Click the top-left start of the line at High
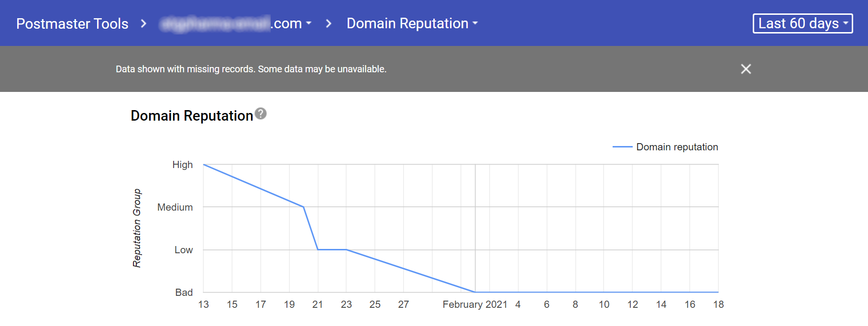The width and height of the screenshot is (868, 326). point(204,165)
